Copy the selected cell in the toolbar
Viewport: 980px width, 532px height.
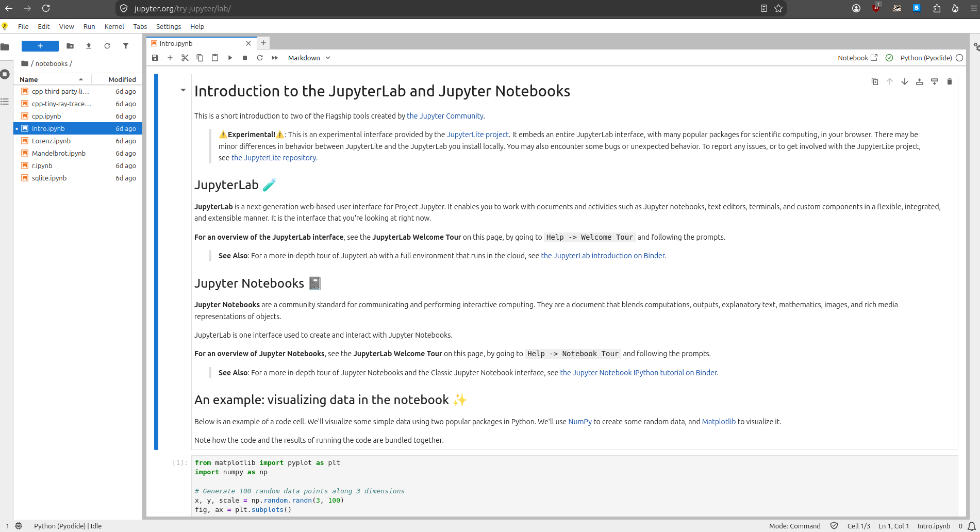tap(200, 58)
